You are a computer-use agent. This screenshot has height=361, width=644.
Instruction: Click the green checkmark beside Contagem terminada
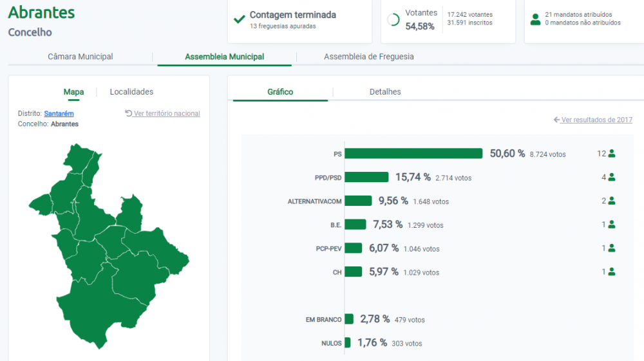pos(239,19)
